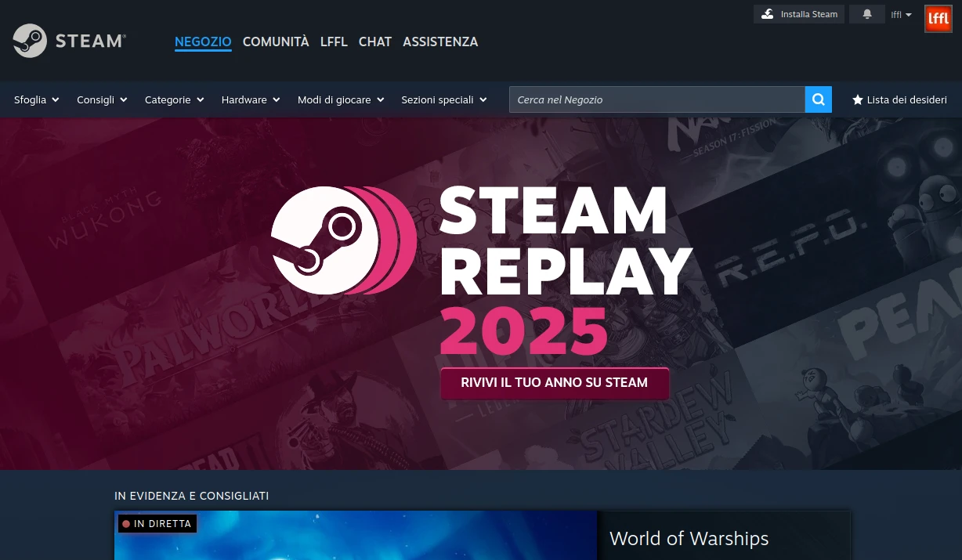Toggle the account menu open
The width and height of the screenshot is (962, 560).
[901, 14]
